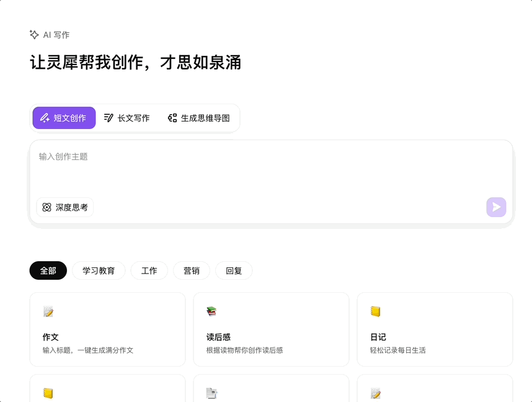Screen dimensions: 532x402
Task: Switch to 短文创作 tab
Action: click(64, 118)
